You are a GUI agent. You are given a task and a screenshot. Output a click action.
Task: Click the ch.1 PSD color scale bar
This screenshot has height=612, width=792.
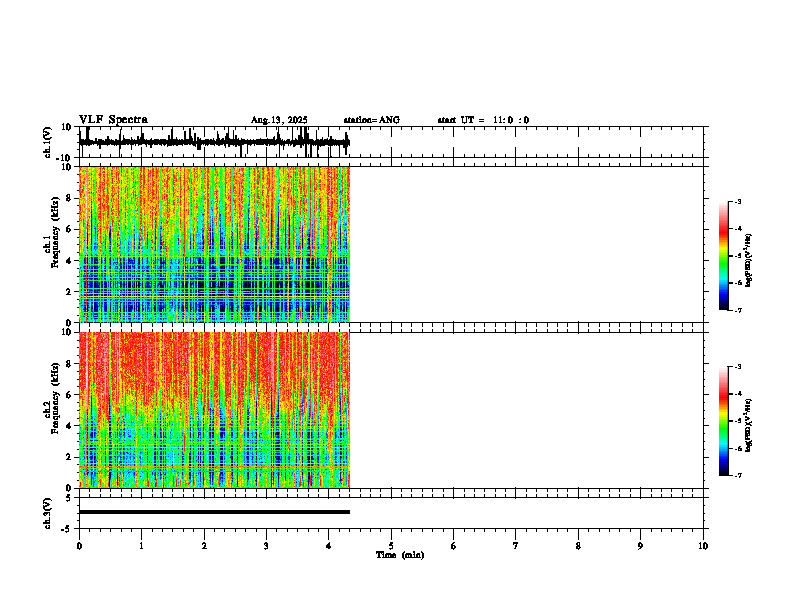click(724, 256)
